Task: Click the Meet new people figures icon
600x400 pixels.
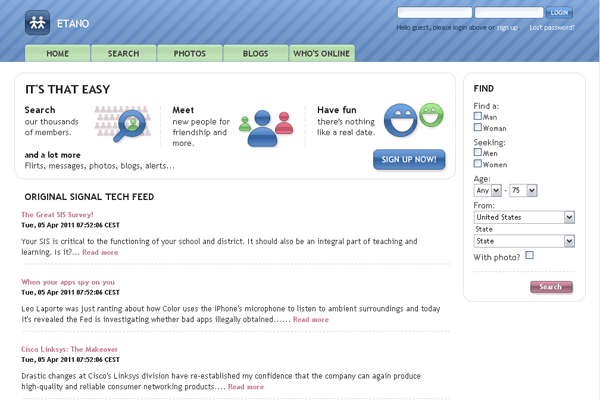Action: (x=265, y=125)
